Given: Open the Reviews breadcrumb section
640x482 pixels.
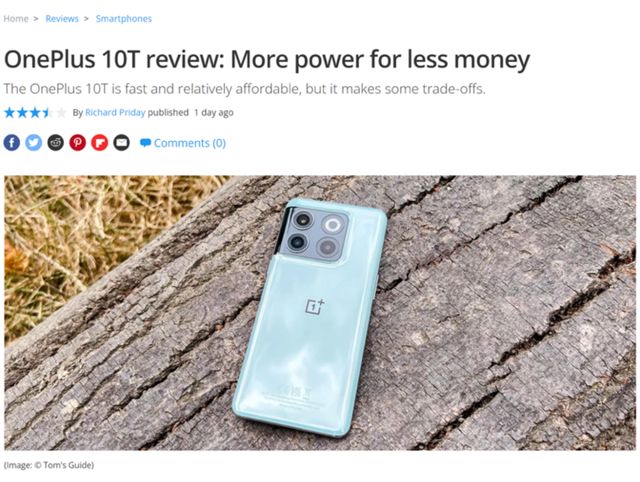Looking at the screenshot, I should coord(62,19).
